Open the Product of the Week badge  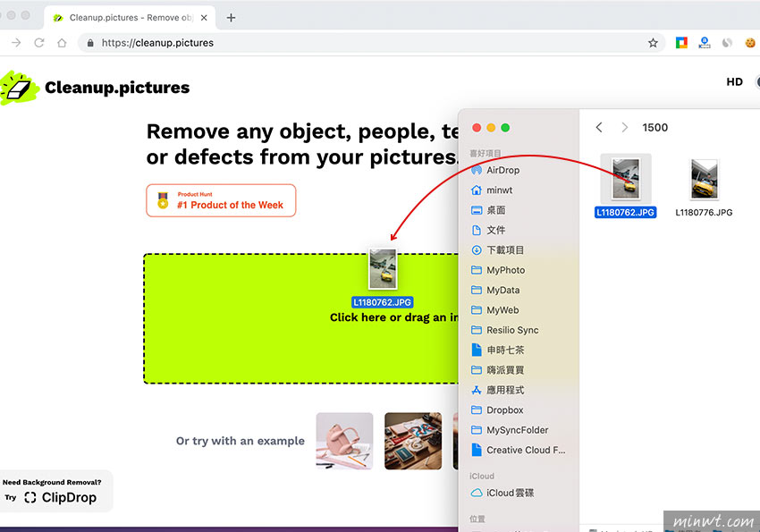click(221, 200)
